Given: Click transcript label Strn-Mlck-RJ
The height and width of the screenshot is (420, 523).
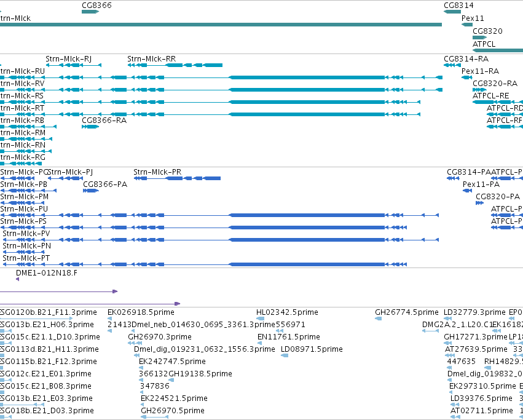Looking at the screenshot, I should (68, 59).
